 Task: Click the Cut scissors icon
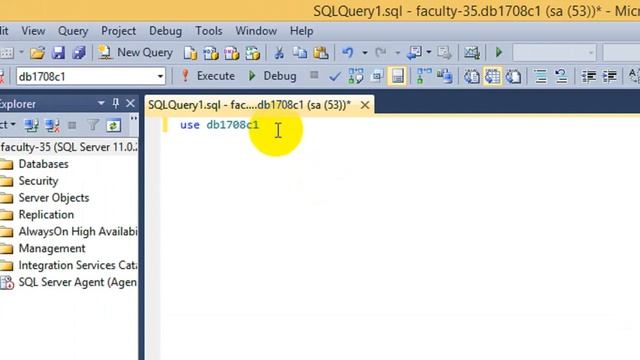click(x=279, y=53)
